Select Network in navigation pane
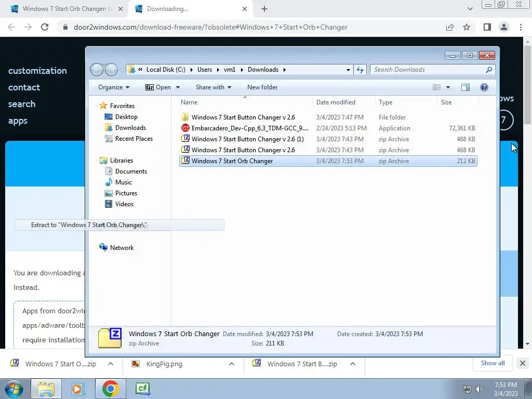Screen dimensions: 532x399 116,248
